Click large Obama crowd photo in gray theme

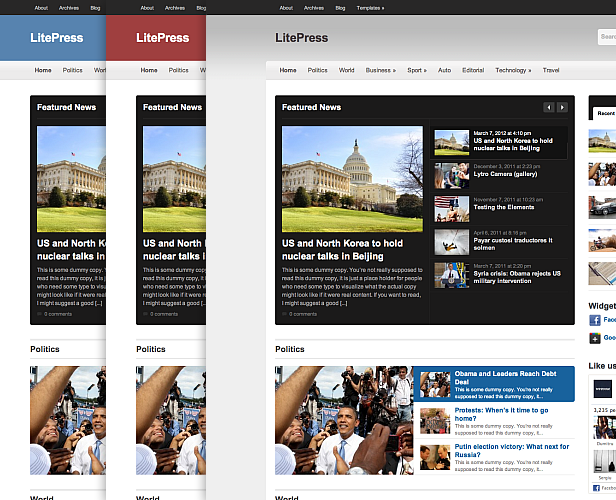coord(344,420)
